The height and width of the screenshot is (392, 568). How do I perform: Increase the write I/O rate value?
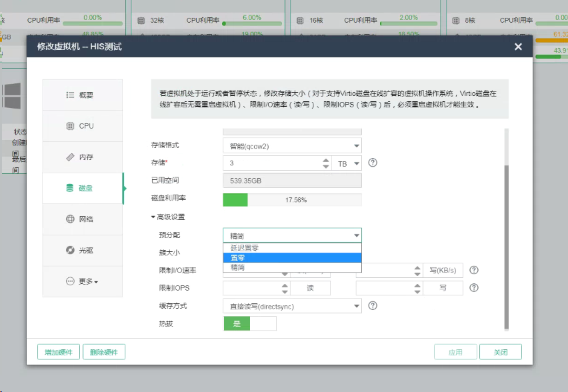click(x=417, y=268)
